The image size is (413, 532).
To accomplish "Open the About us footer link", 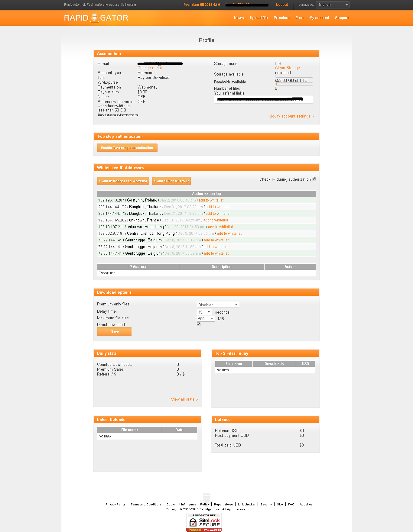I will (306, 505).
